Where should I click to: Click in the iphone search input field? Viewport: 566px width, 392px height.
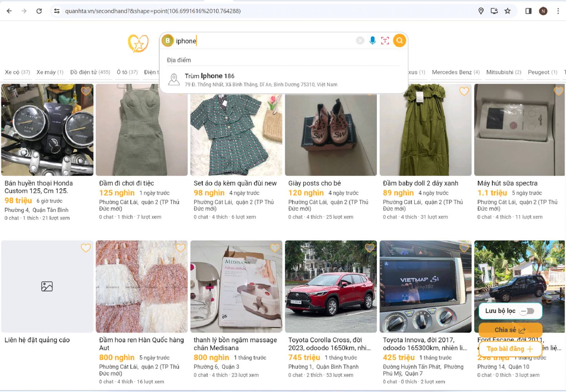[x=265, y=41]
